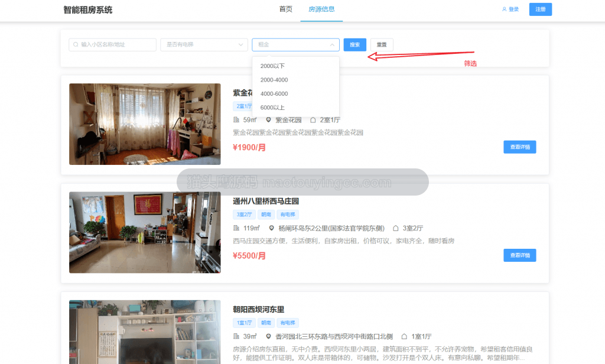Click 查看详情 for the ¥5500/月 listing
Image resolution: width=605 pixels, height=364 pixels.
520,255
